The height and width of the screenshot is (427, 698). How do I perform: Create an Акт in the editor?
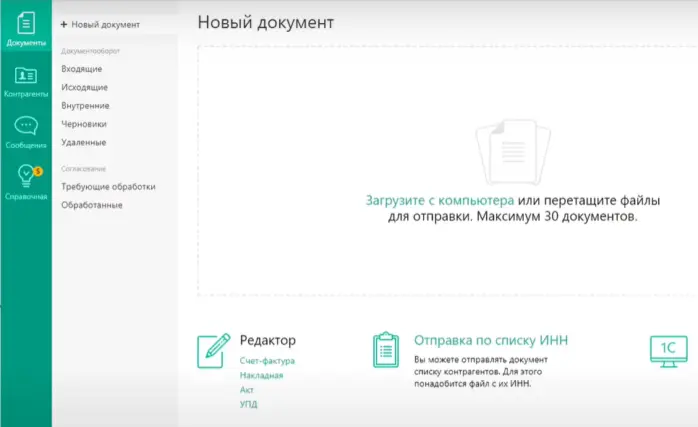click(x=247, y=390)
